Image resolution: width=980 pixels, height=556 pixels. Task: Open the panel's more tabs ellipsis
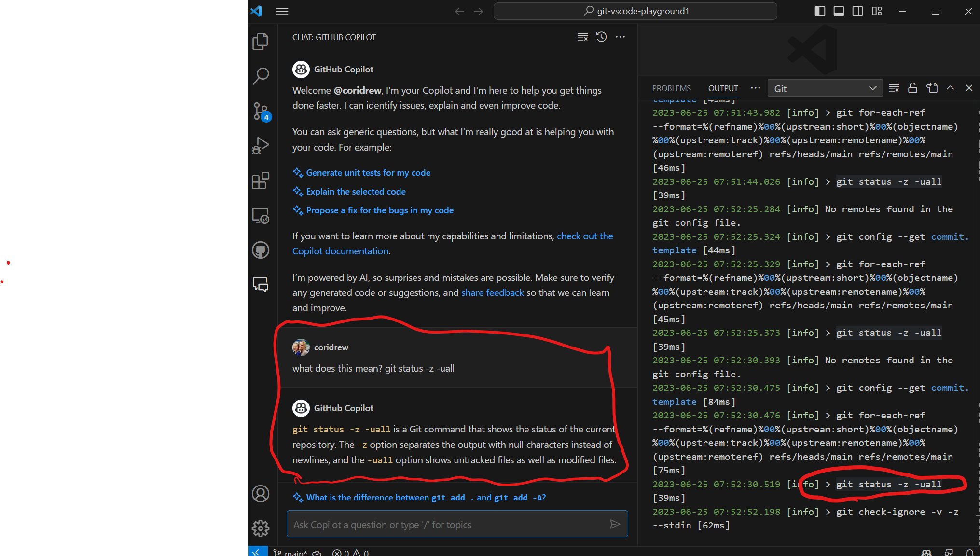click(755, 88)
